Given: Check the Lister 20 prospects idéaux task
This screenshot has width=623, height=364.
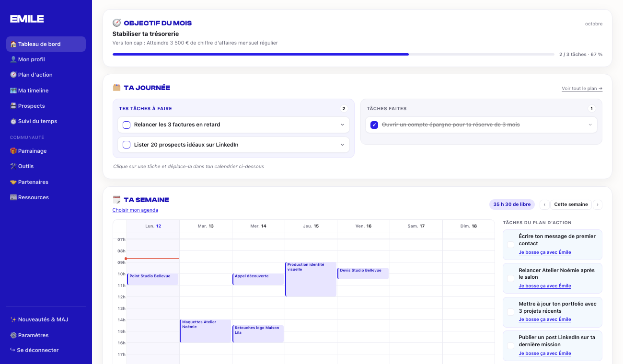Looking at the screenshot, I should coord(127,145).
